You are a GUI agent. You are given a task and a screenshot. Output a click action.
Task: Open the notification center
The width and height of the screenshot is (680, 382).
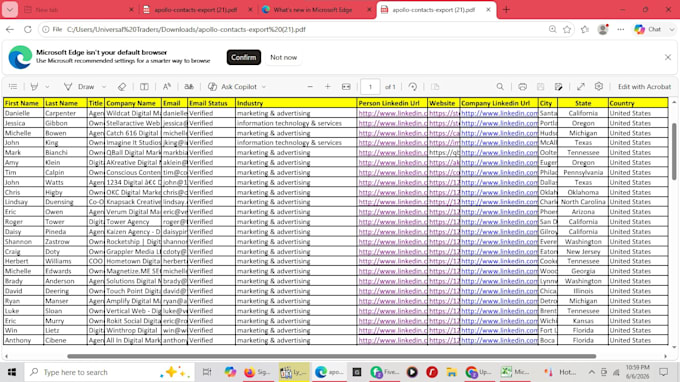[664, 372]
